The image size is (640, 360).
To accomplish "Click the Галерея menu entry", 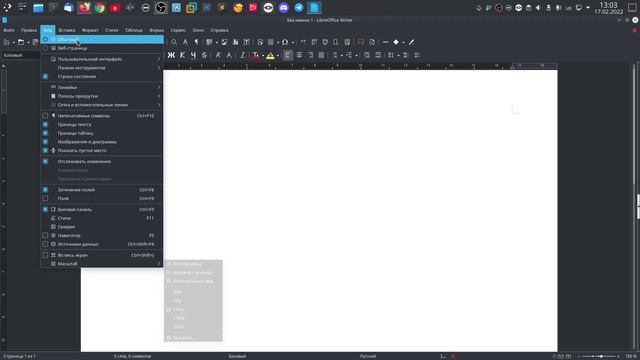I will (x=102, y=227).
